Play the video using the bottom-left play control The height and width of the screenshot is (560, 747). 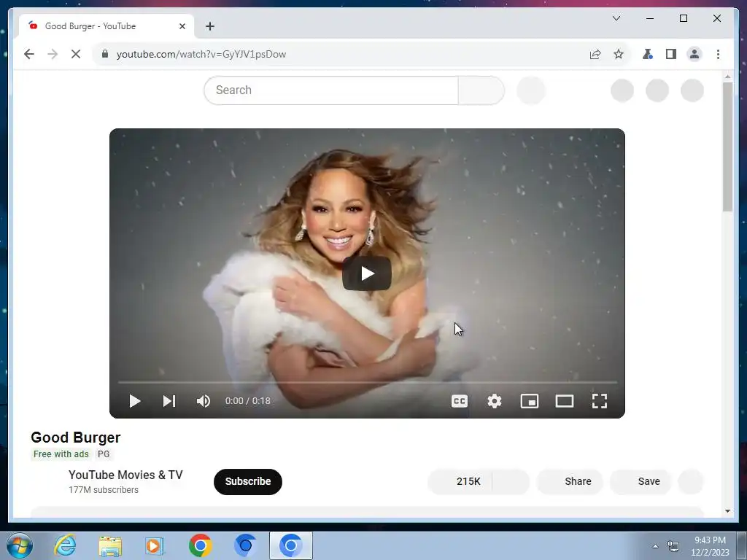[x=135, y=401]
